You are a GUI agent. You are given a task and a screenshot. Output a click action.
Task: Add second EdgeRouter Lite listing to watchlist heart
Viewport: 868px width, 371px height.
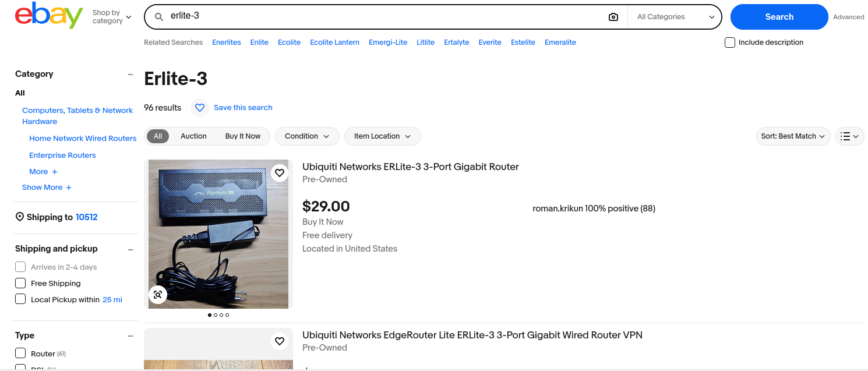tap(280, 341)
